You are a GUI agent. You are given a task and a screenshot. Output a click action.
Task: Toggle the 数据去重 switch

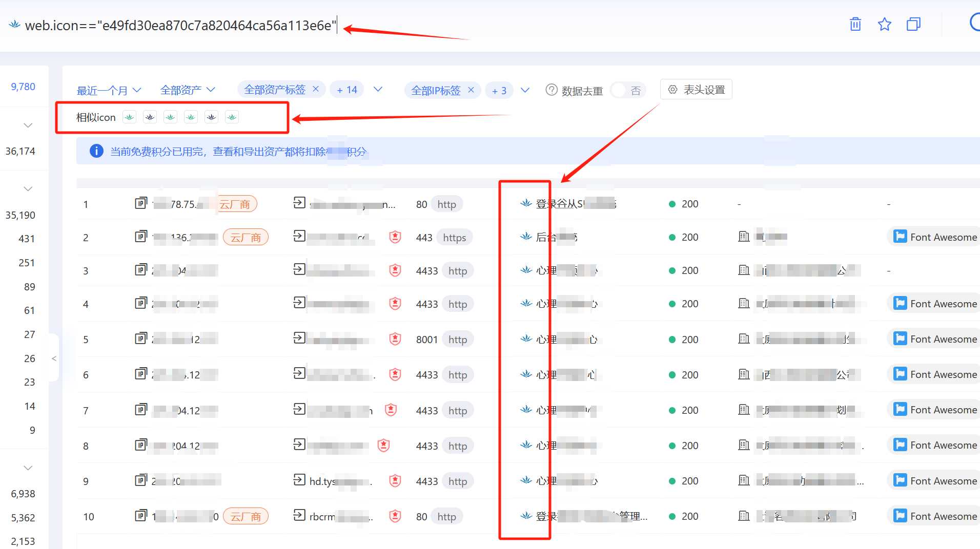point(627,90)
